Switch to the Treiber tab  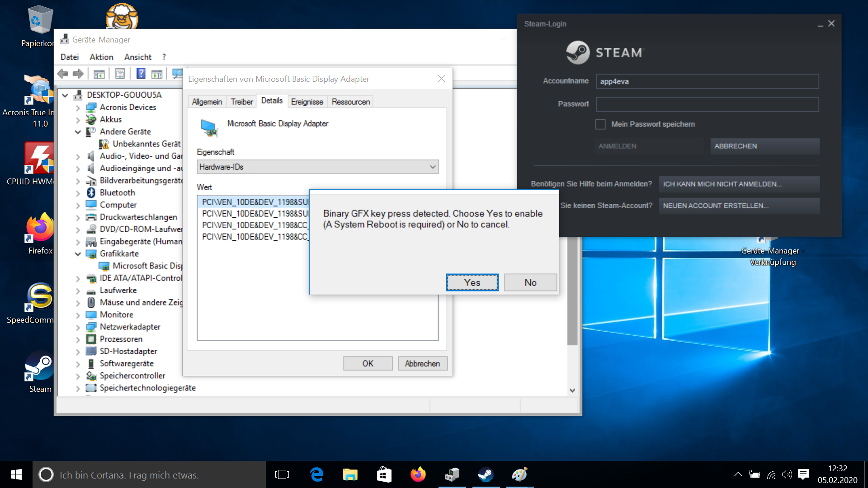tap(241, 102)
